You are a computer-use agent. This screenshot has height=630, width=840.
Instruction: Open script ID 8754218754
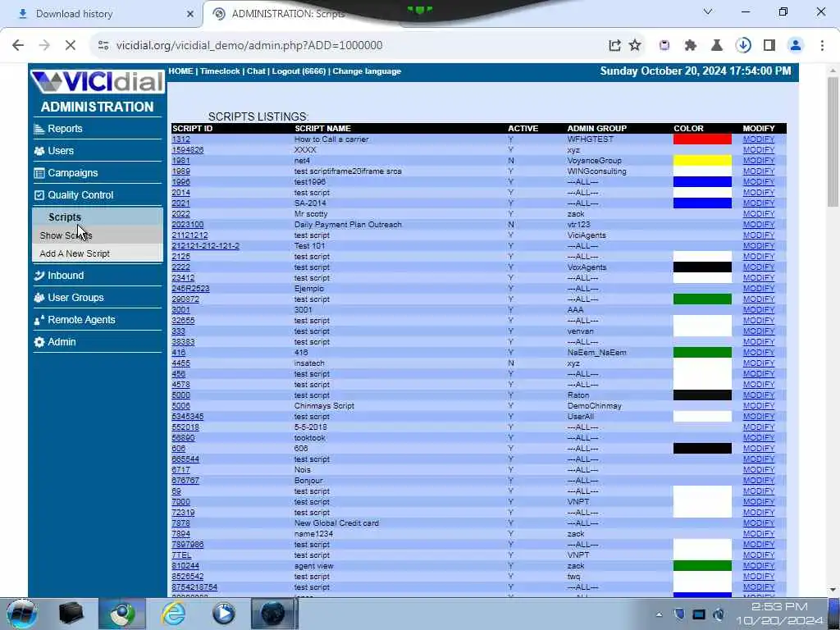coord(194,587)
